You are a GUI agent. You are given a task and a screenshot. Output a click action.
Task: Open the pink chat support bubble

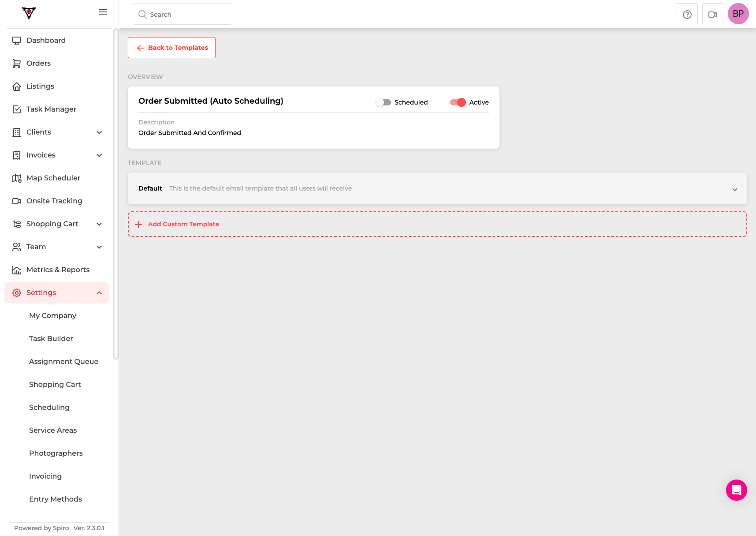click(x=736, y=490)
